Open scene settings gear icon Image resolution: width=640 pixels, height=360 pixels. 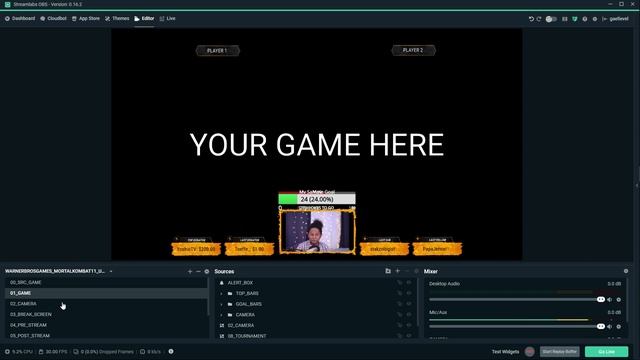coord(207,271)
